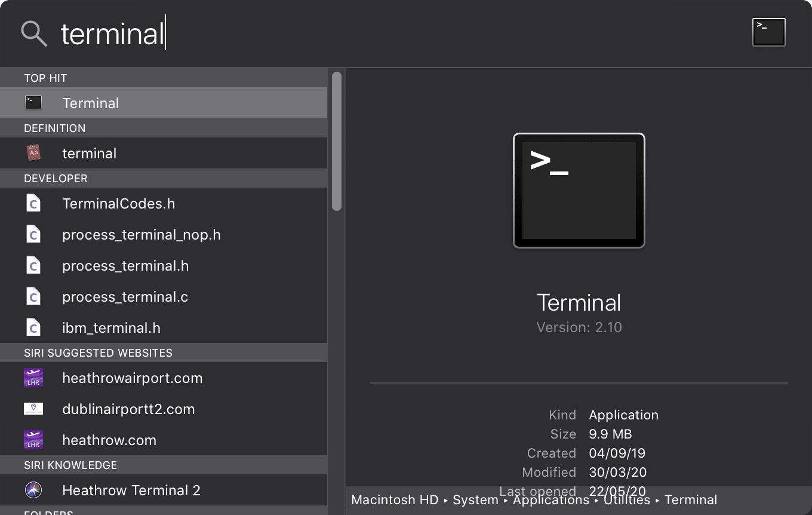Click the Siri icon beside Heathrow Terminal 2

click(x=33, y=490)
